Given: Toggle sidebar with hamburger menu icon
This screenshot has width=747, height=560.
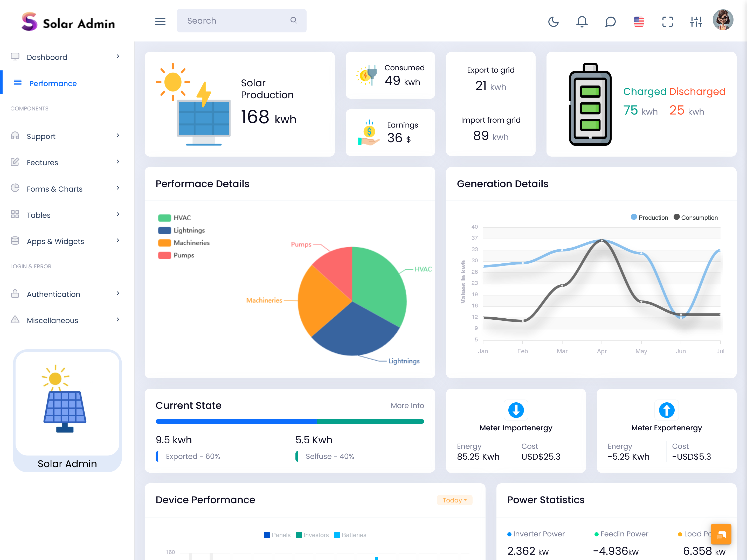Looking at the screenshot, I should pos(160,21).
